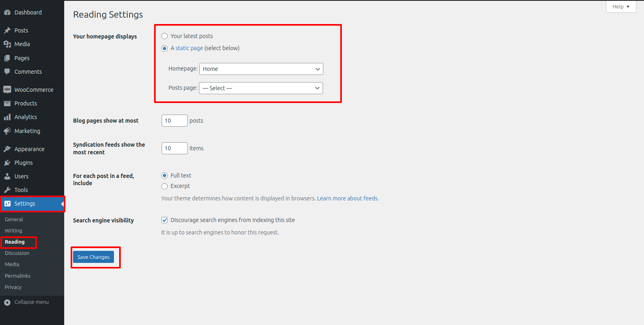Click the Plugins plug icon
This screenshot has height=325, width=644.
7,163
